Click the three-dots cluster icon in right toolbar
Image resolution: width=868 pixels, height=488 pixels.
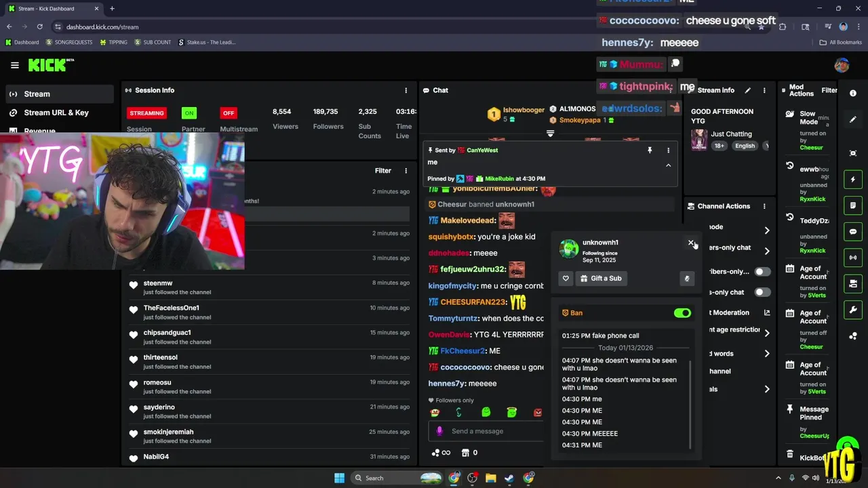click(x=853, y=336)
